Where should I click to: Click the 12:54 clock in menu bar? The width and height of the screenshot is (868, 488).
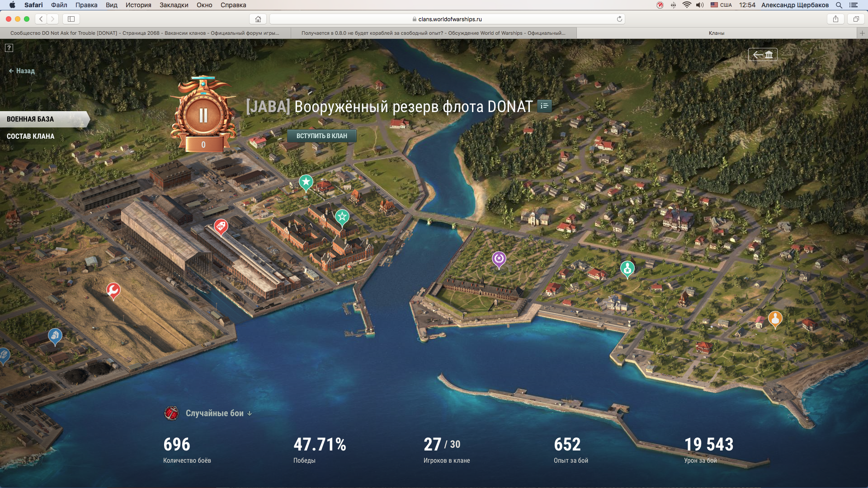747,5
